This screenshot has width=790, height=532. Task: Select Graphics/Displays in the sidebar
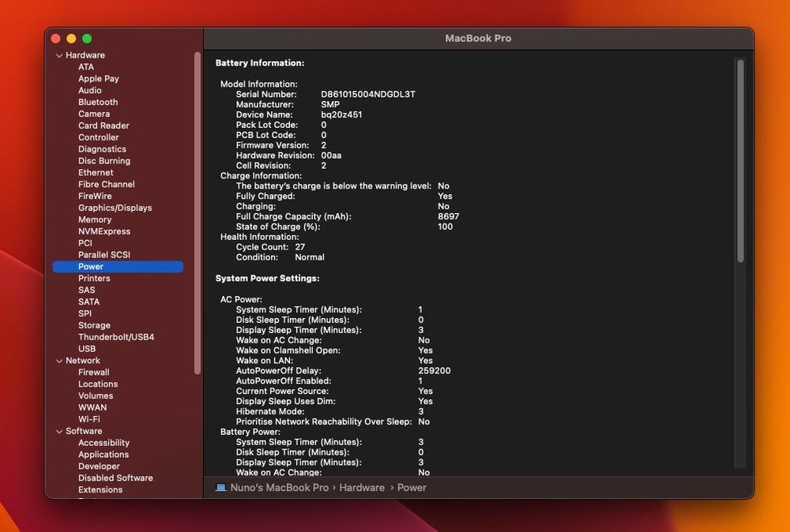115,208
